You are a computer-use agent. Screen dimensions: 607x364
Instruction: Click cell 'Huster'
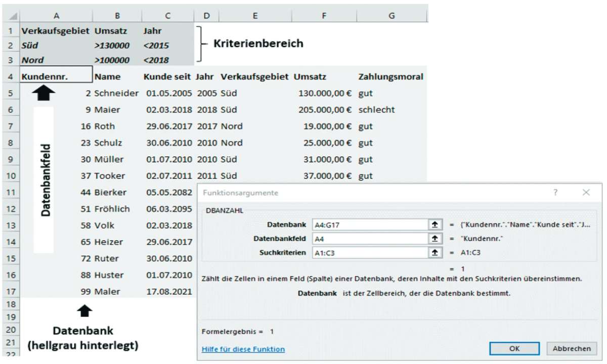tap(117, 275)
